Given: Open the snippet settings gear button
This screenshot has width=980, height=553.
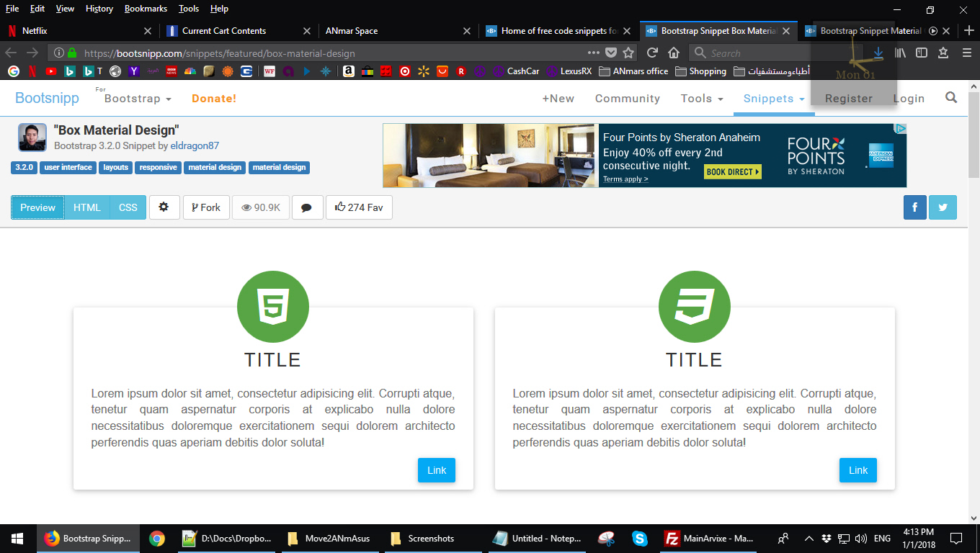Looking at the screenshot, I should pos(164,207).
